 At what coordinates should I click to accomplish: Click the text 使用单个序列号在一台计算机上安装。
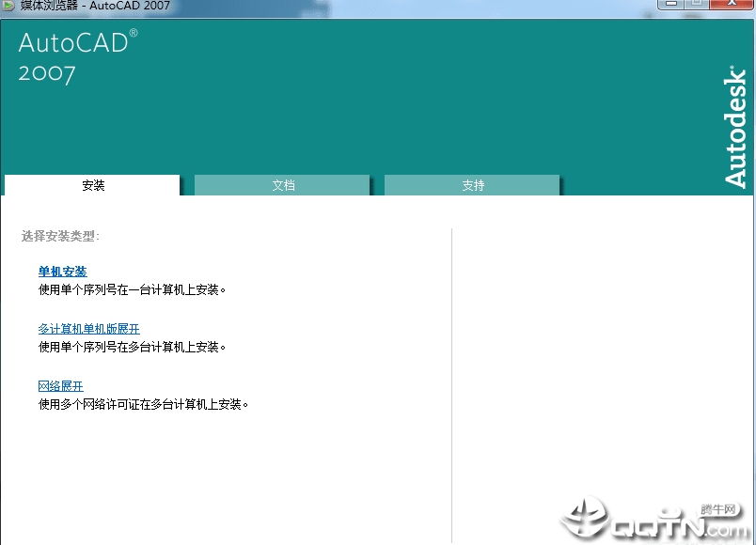pyautogui.click(x=132, y=289)
